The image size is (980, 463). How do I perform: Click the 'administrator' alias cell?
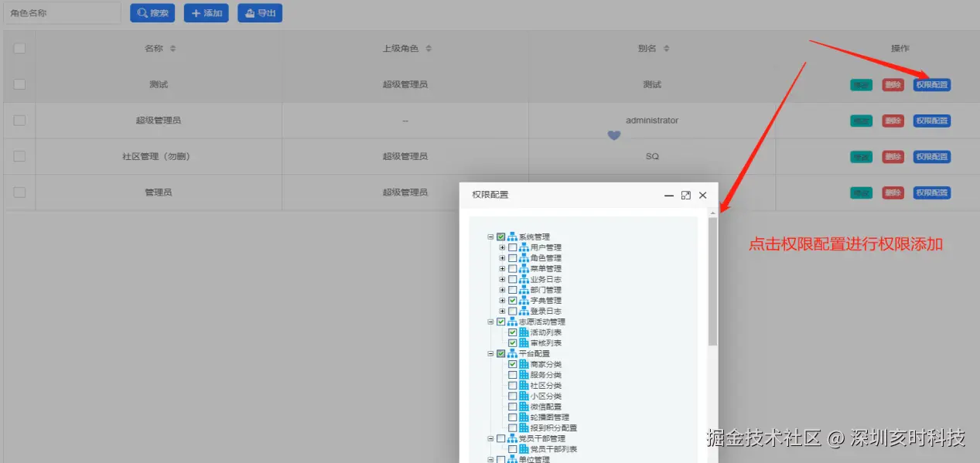652,121
